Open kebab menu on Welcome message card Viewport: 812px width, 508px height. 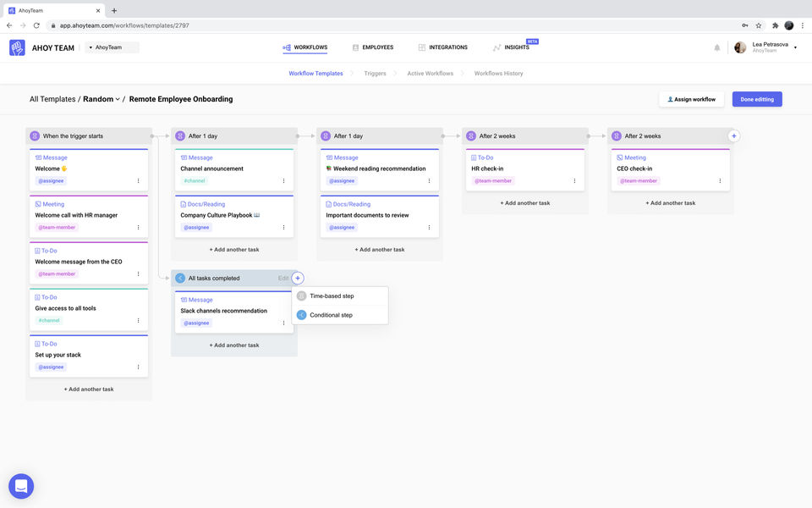138,181
